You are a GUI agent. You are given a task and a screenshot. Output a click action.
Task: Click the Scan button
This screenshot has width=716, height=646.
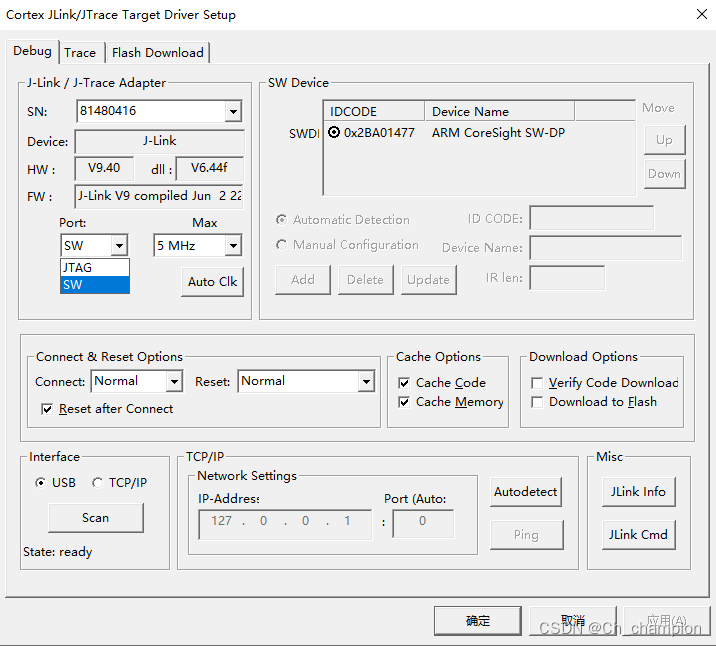tap(95, 518)
